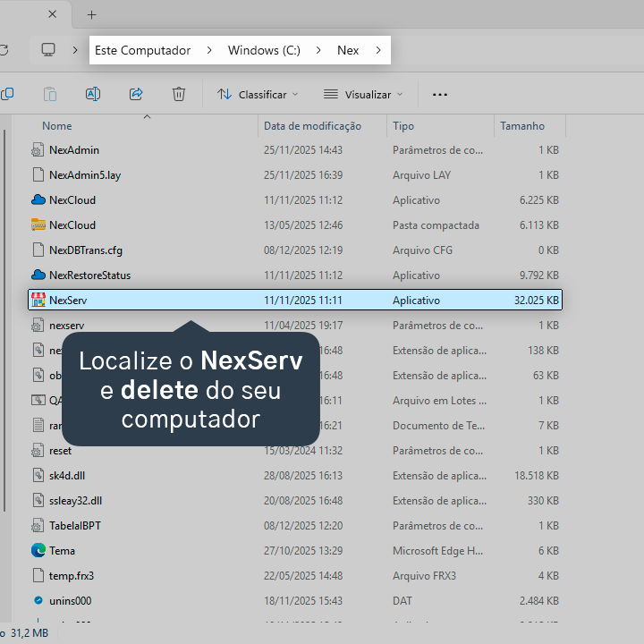Select NexCloud compressed folder icon
The image size is (644, 644).
click(x=38, y=225)
